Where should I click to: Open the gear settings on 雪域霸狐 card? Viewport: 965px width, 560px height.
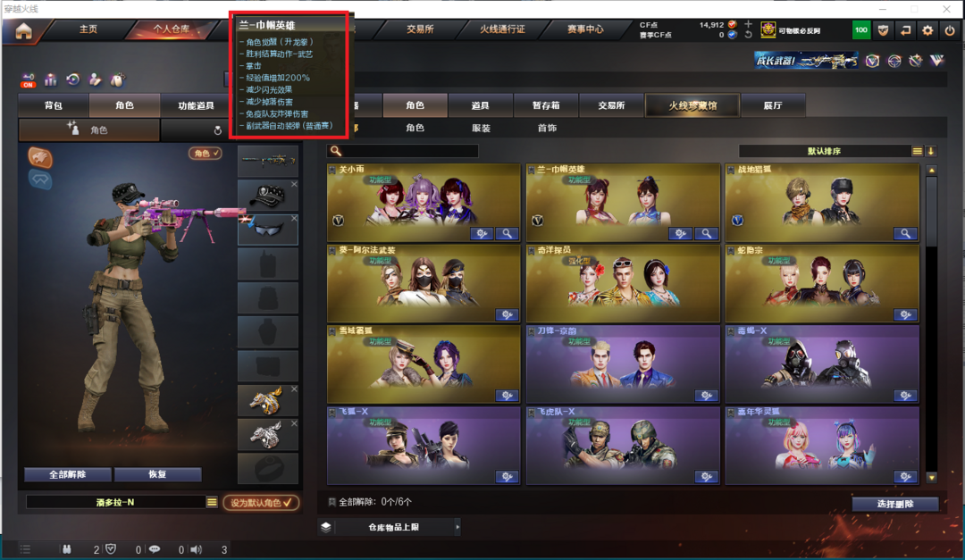507,396
